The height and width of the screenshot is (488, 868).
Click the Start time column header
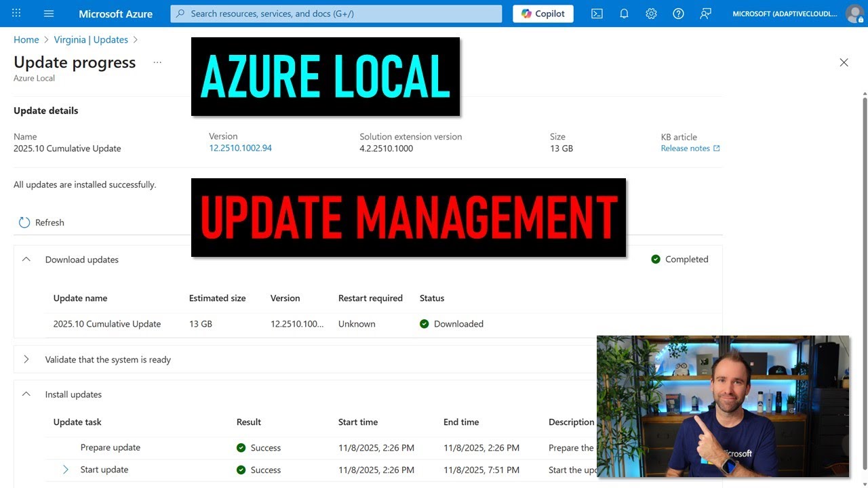click(358, 422)
